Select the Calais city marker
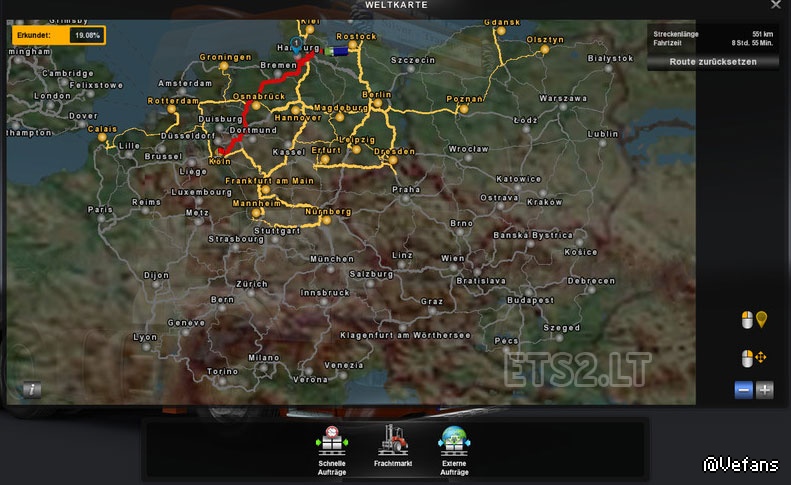 tap(102, 137)
